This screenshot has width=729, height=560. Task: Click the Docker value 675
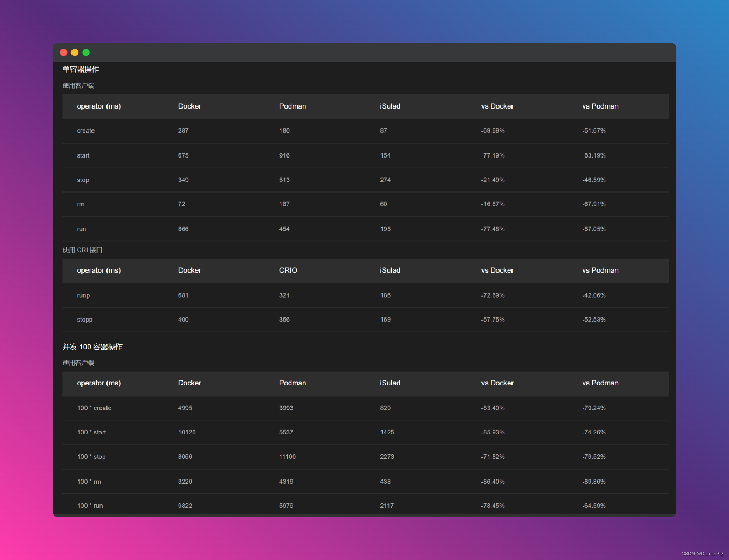click(183, 155)
